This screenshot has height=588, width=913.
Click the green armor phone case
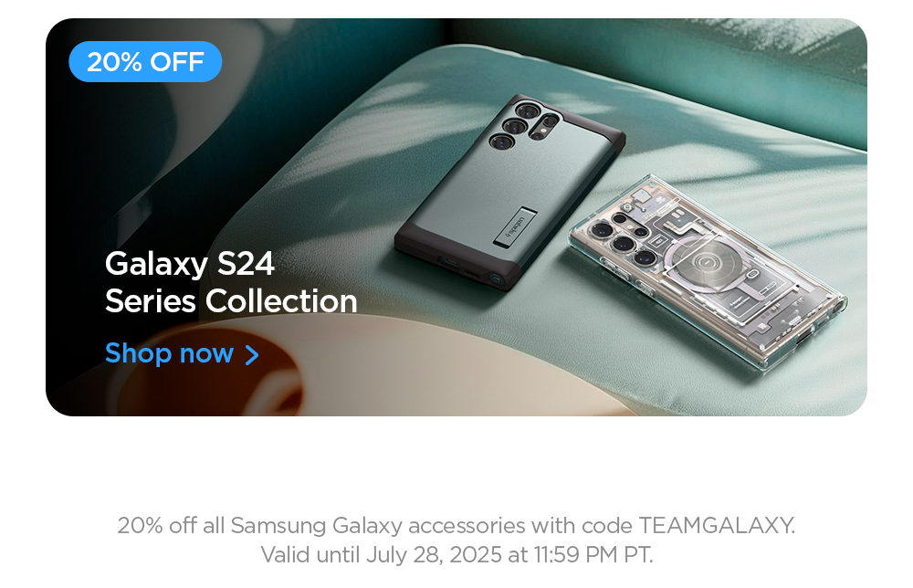click(x=510, y=191)
